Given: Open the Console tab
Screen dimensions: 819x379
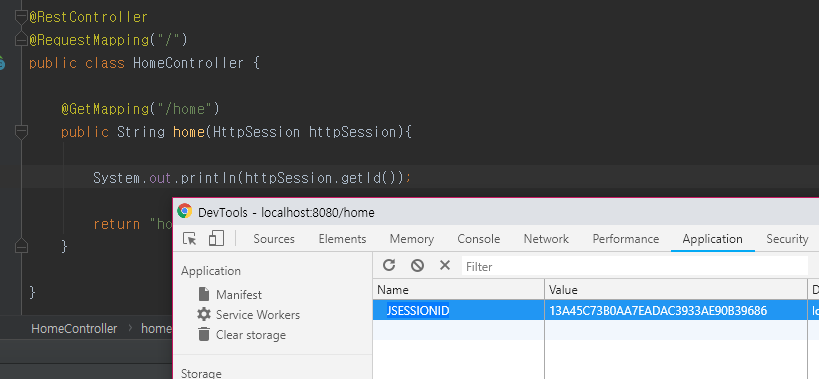Looking at the screenshot, I should click(x=478, y=239).
